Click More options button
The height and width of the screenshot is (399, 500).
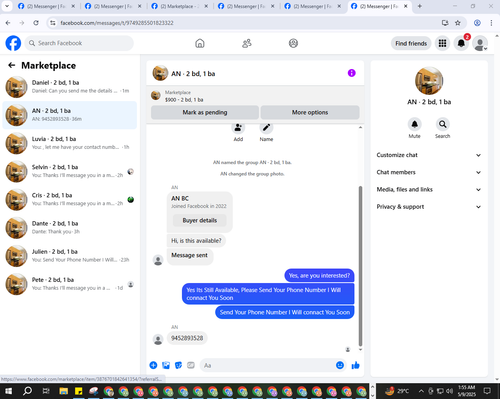click(x=310, y=112)
